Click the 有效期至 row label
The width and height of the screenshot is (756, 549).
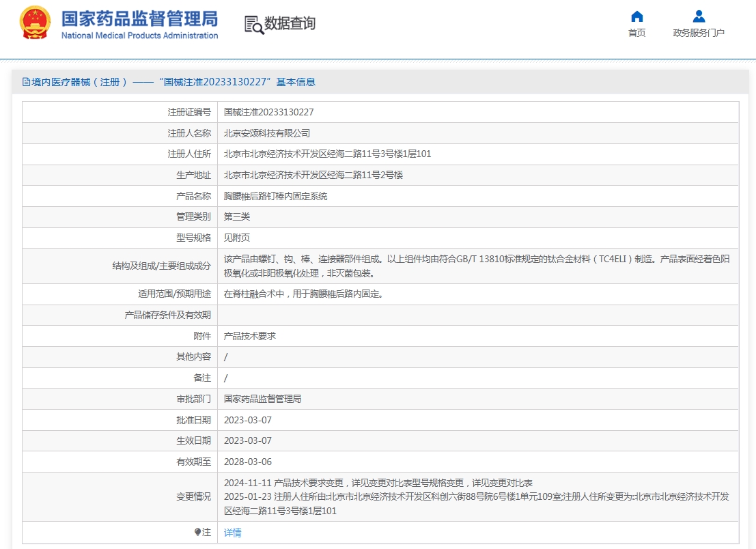(x=193, y=462)
